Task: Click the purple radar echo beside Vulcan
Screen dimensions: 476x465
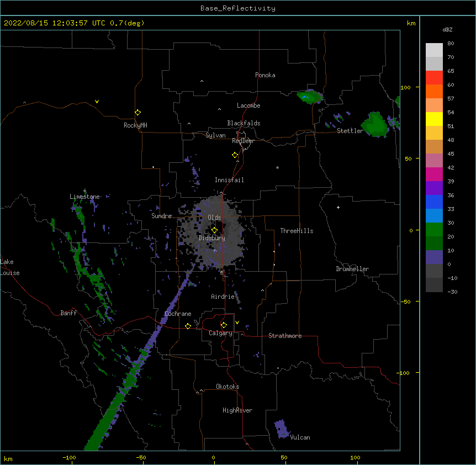Action: coord(282,429)
